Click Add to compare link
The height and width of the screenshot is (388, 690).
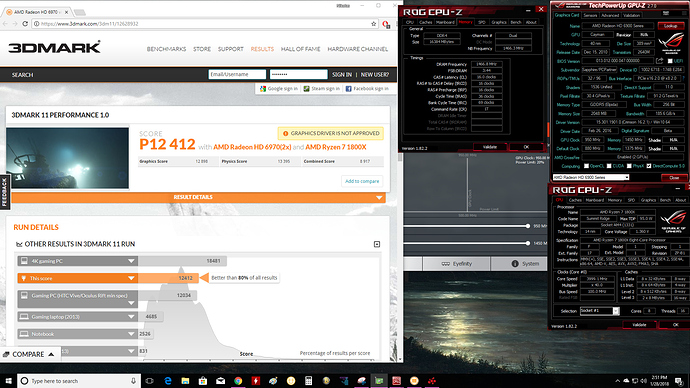pos(362,181)
